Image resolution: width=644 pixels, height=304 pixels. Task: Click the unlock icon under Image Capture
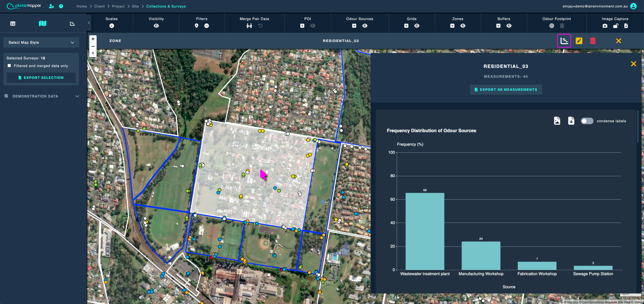616,26
